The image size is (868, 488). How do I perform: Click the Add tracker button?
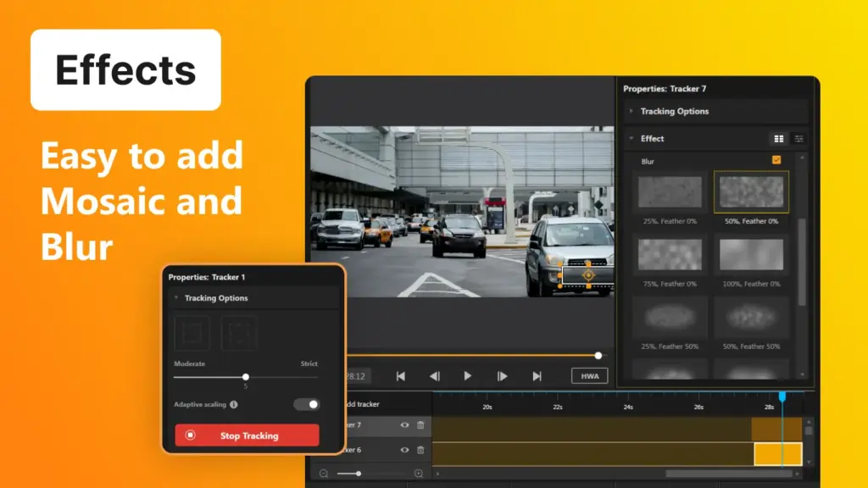click(364, 404)
